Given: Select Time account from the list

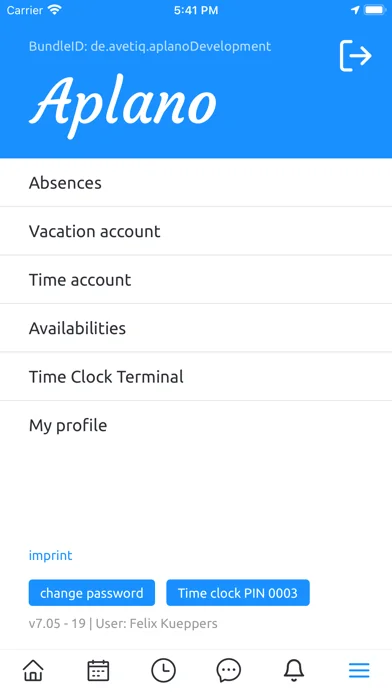Looking at the screenshot, I should (196, 280).
